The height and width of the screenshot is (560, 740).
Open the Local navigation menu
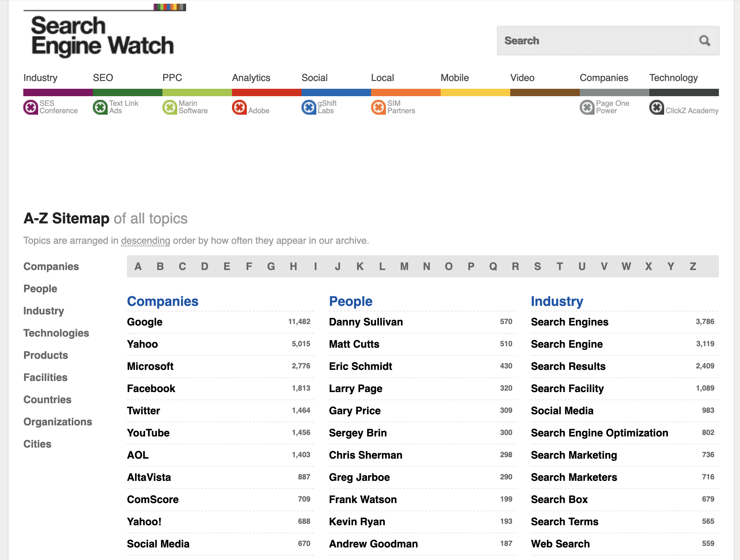pos(383,78)
